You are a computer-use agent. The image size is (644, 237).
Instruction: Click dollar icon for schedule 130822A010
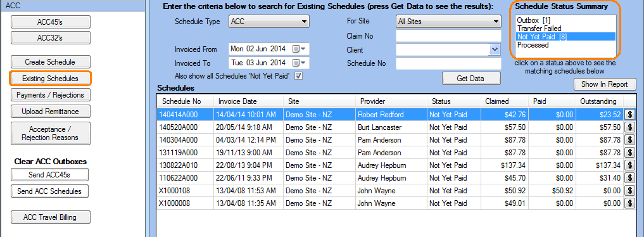(629, 165)
